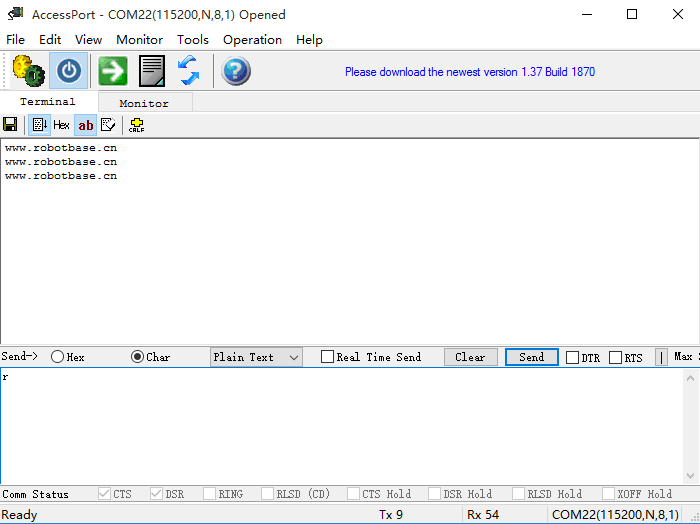The width and height of the screenshot is (700, 524).
Task: Click the document page icon in toolbar
Action: pos(151,71)
